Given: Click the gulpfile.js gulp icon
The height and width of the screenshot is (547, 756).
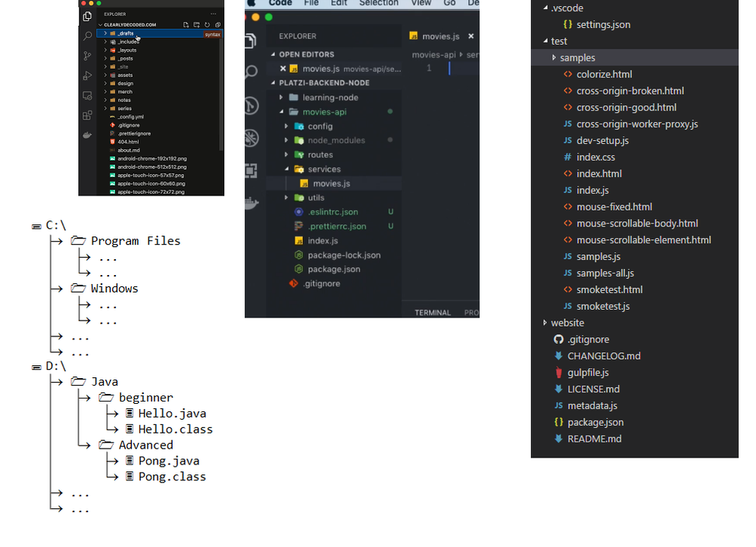Looking at the screenshot, I should tap(558, 373).
